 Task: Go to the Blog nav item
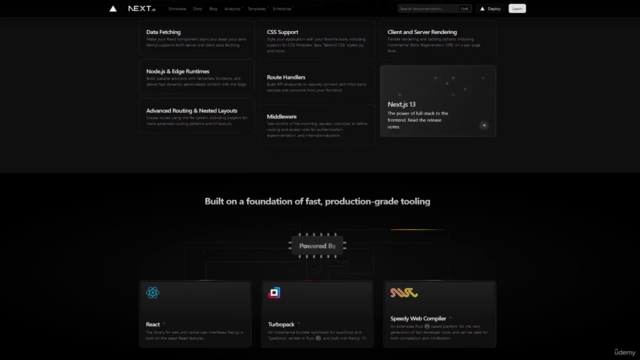213,9
